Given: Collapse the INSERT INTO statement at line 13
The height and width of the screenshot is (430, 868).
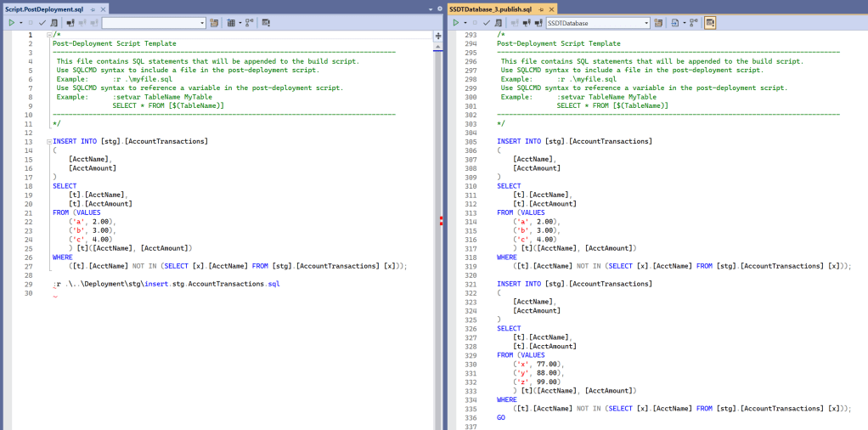Looking at the screenshot, I should tap(49, 141).
